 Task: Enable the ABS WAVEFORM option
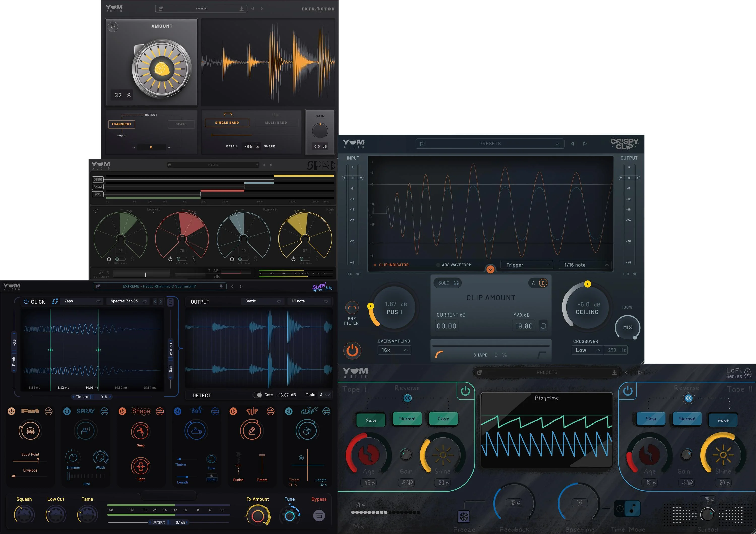pyautogui.click(x=454, y=265)
